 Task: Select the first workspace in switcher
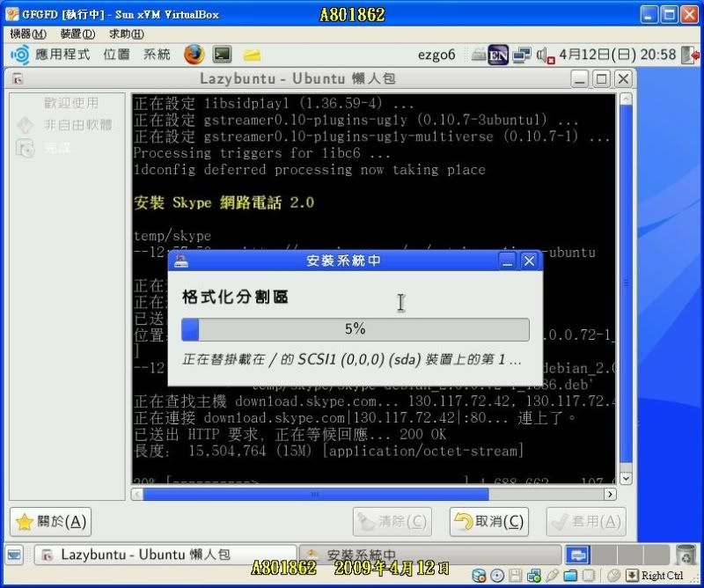577,555
